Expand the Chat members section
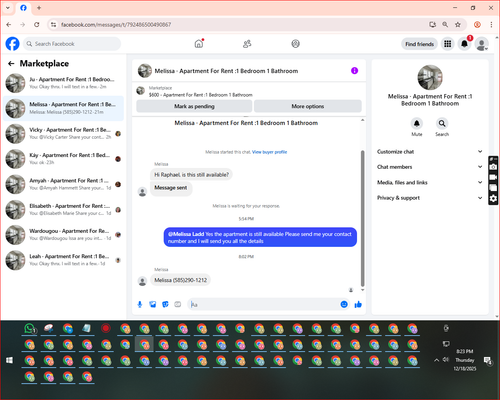Viewport: 500px width, 400px height. [x=430, y=167]
